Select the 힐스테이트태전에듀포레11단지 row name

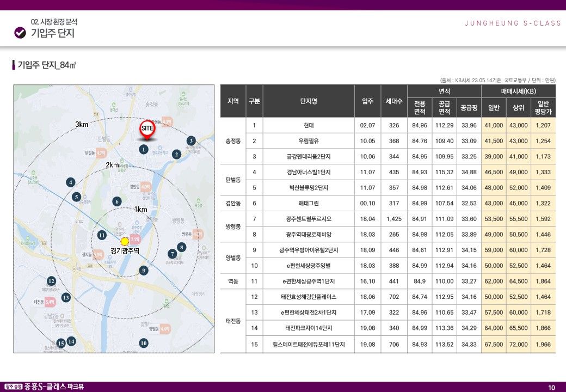(x=308, y=344)
